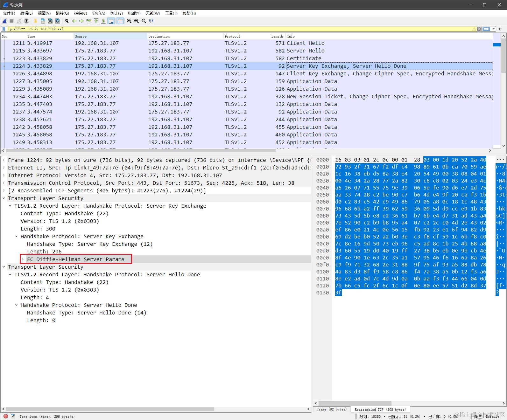This screenshot has height=420, width=507.
Task: Open the 统计(S) menu
Action: point(116,13)
